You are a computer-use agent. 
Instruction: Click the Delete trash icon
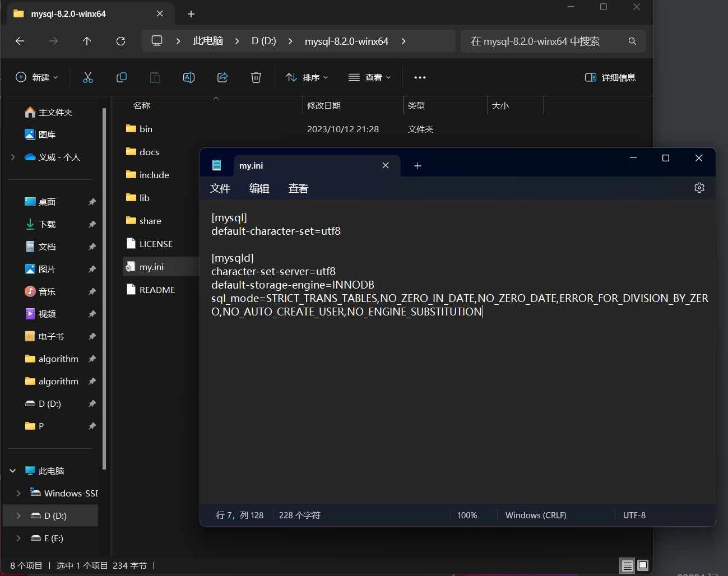pyautogui.click(x=256, y=77)
